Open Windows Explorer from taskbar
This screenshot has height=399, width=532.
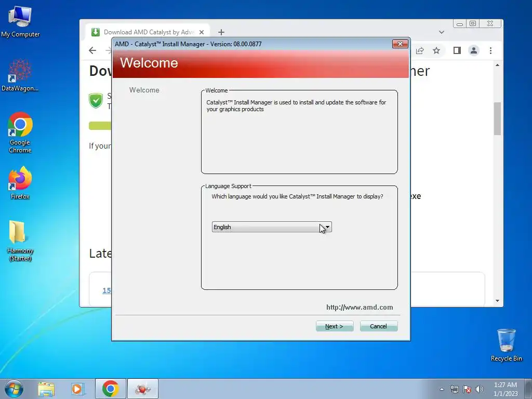click(x=46, y=389)
